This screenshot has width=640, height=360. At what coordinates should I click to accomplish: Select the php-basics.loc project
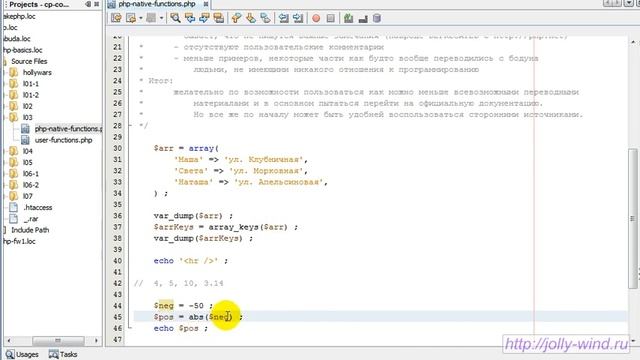(22, 50)
